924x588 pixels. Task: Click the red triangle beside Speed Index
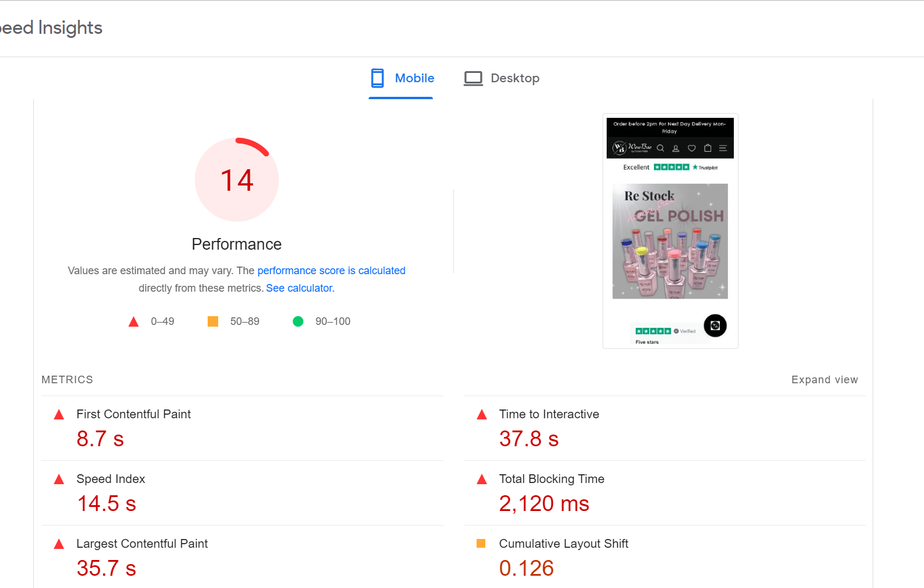coord(59,480)
